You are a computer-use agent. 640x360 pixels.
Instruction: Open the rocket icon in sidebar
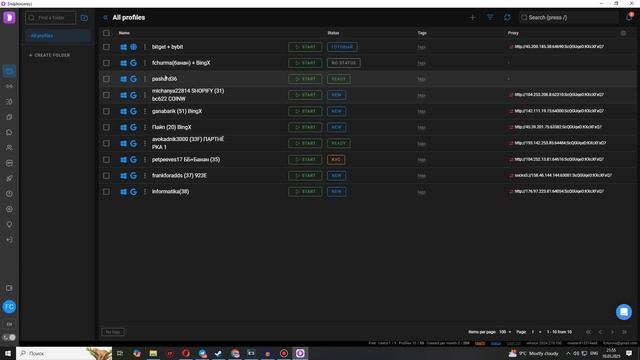tap(9, 178)
